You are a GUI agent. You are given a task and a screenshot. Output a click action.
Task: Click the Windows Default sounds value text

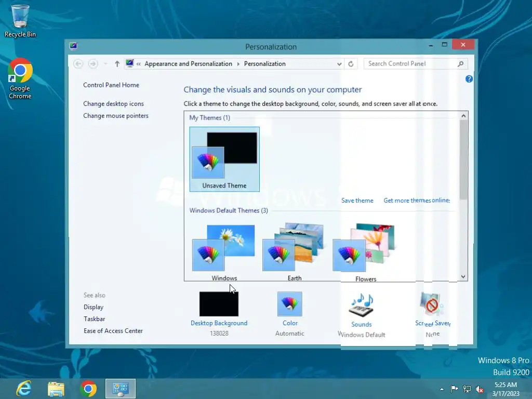click(x=362, y=335)
